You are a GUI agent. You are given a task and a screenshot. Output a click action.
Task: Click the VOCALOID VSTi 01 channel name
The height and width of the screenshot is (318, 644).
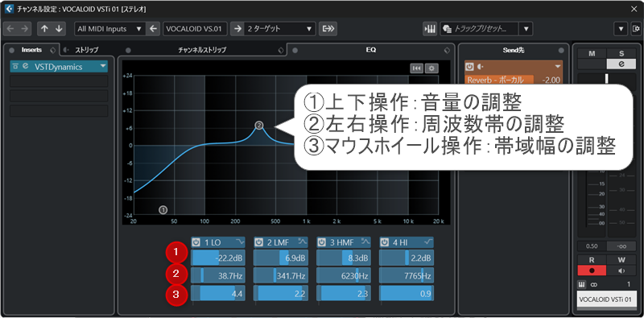(607, 299)
